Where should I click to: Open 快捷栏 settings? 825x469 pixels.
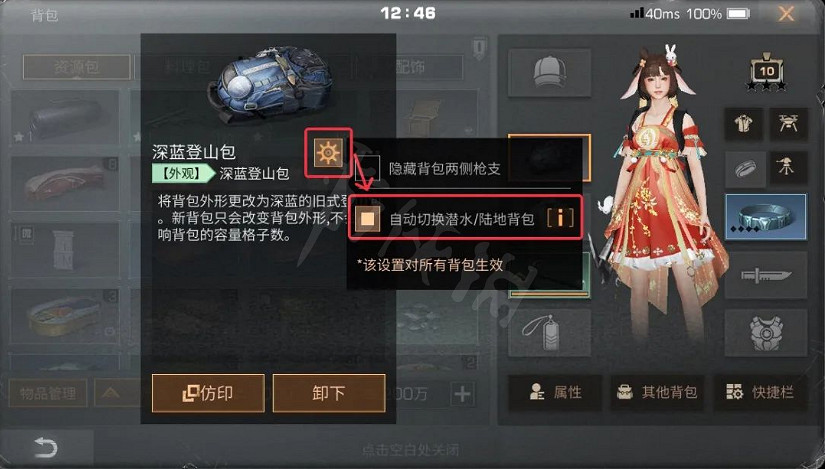click(760, 393)
